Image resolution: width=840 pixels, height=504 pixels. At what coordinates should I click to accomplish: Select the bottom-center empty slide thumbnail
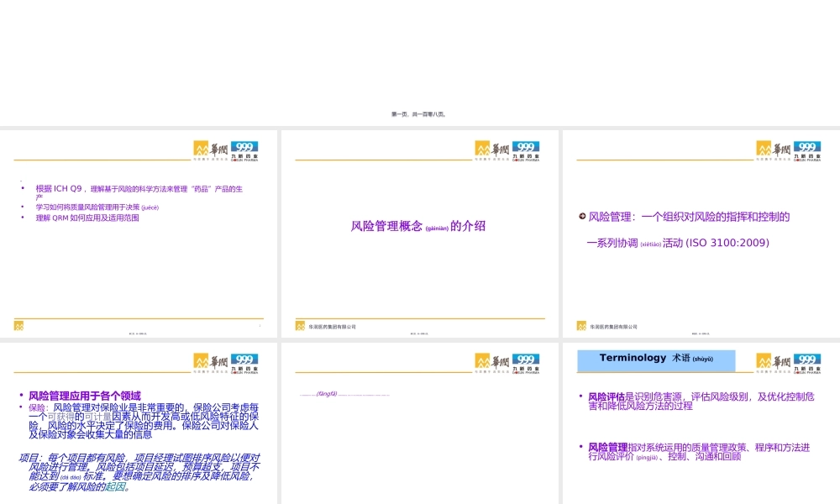(418, 420)
